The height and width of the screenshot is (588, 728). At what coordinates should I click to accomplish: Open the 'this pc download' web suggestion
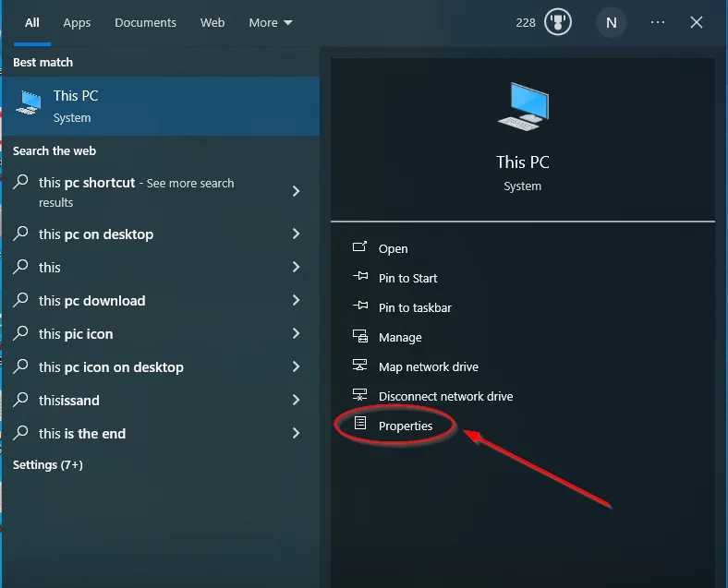coord(92,301)
